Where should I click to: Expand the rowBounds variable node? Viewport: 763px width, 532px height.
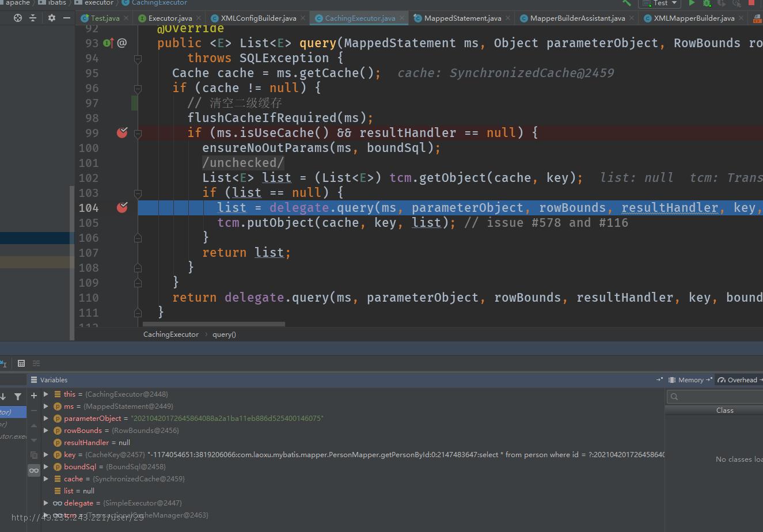(x=46, y=431)
